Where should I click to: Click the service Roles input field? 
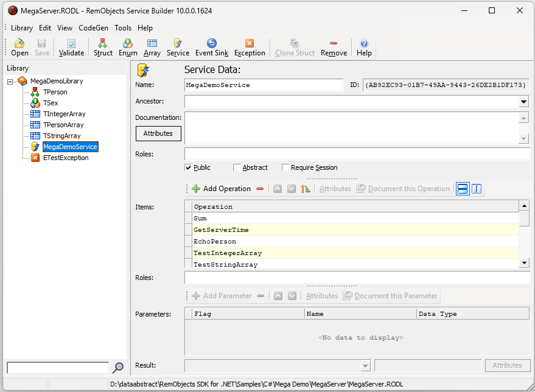pyautogui.click(x=357, y=154)
